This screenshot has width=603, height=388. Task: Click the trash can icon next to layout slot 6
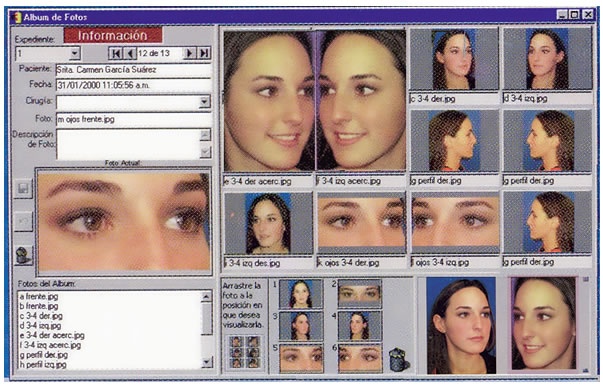pos(399,360)
